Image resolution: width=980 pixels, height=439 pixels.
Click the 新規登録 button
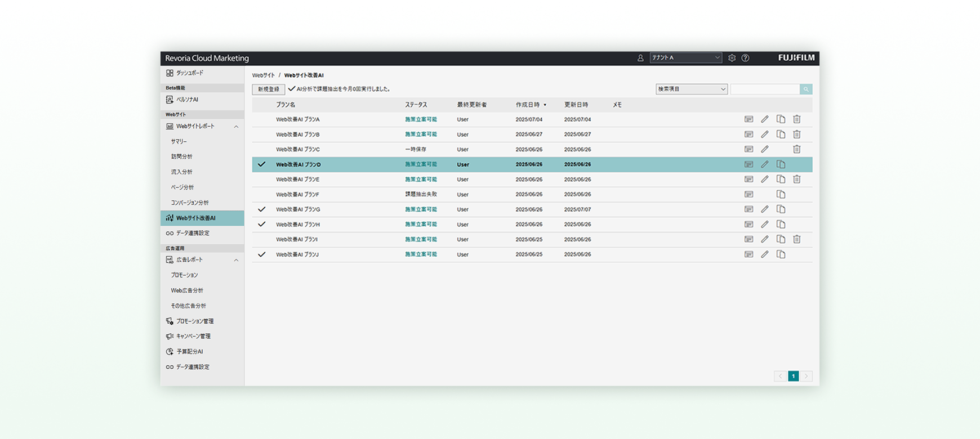(x=268, y=89)
